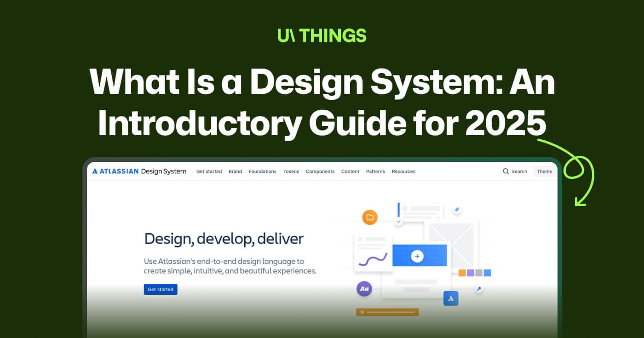Switch to the Patterns section
This screenshot has height=338, width=644.
click(x=375, y=171)
